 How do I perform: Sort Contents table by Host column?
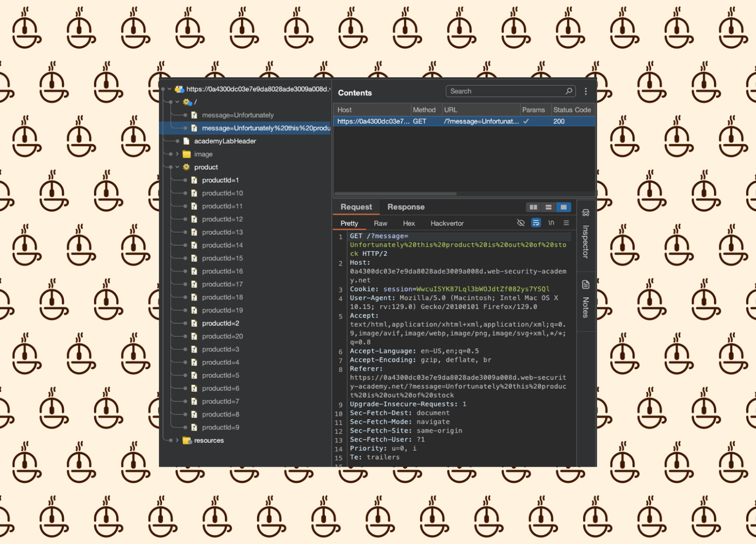[x=372, y=110]
